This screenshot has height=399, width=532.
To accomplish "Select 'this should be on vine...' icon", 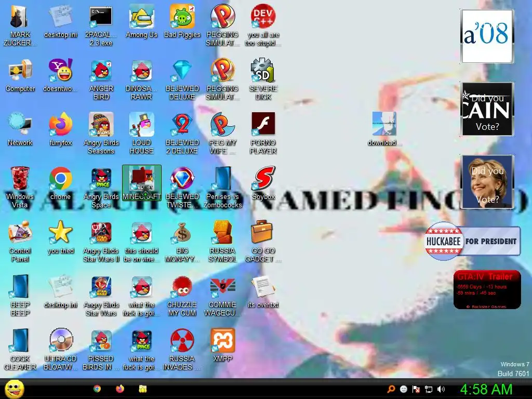I will tap(141, 241).
